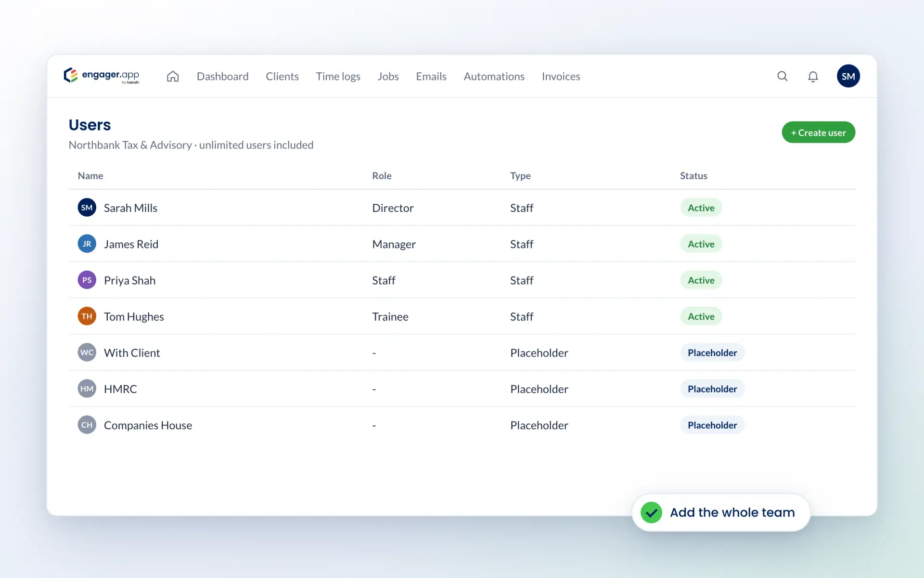This screenshot has height=578, width=924.
Task: Click the HM avatar for HMRC
Action: [87, 388]
